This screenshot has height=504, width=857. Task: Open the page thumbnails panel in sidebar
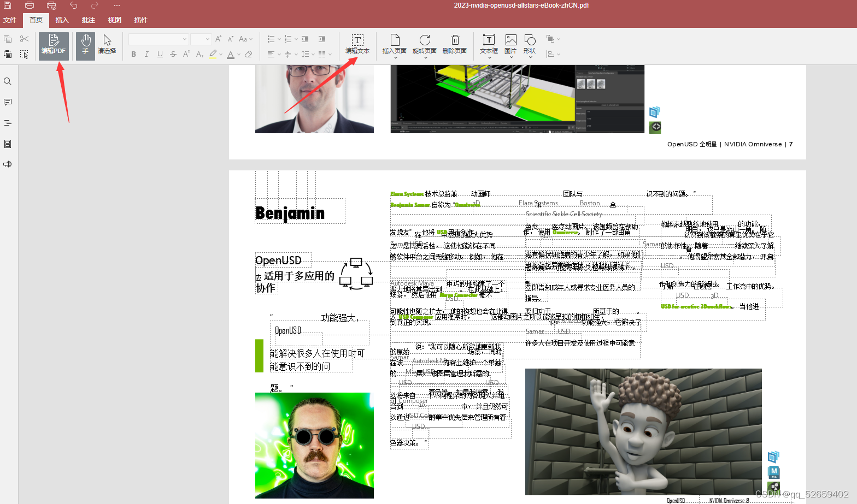tap(8, 144)
